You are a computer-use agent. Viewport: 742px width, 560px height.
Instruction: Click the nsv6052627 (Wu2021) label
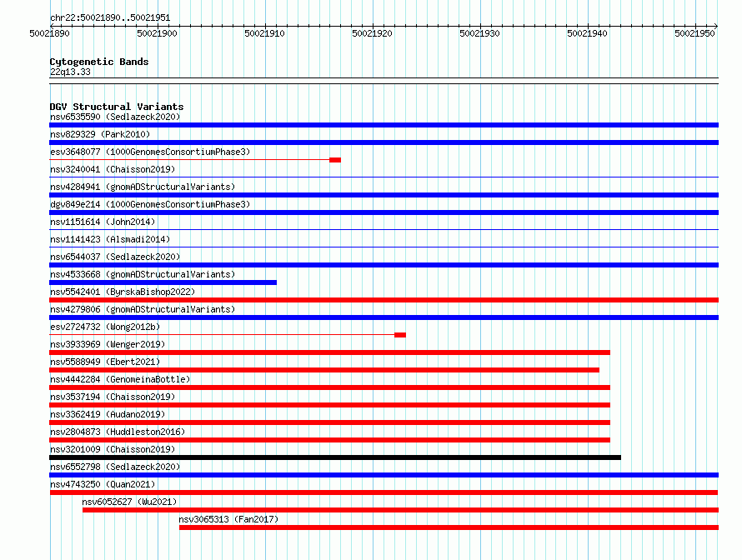pyautogui.click(x=129, y=502)
